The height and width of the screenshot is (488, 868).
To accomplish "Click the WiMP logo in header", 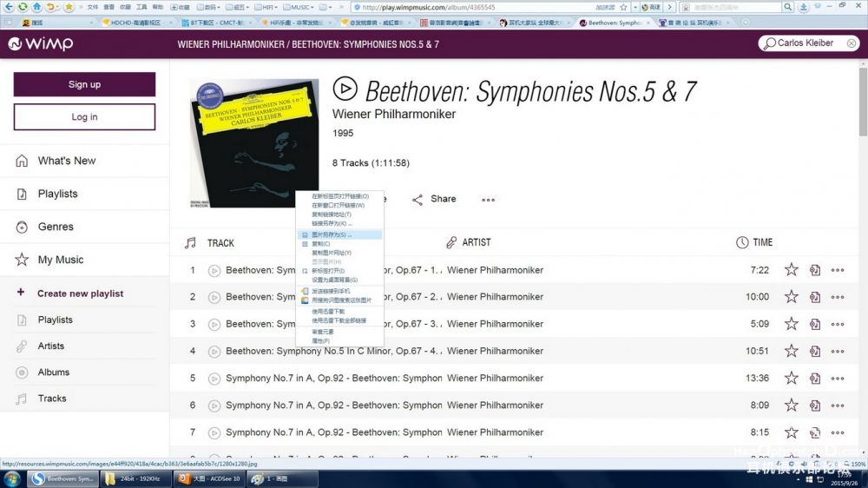I will coord(41,43).
